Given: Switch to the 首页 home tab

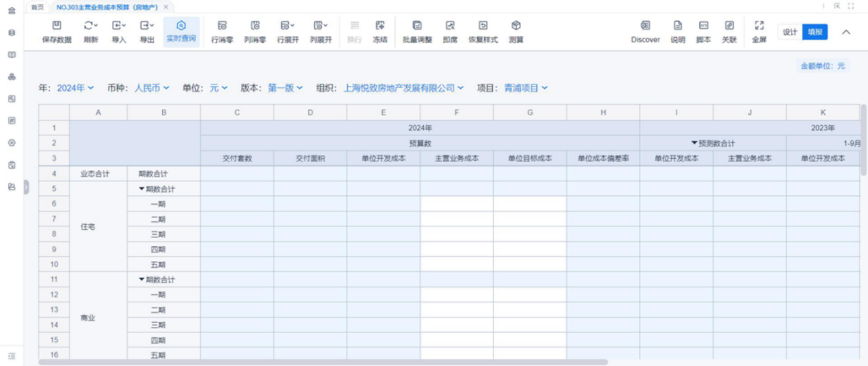Looking at the screenshot, I should coord(38,6).
